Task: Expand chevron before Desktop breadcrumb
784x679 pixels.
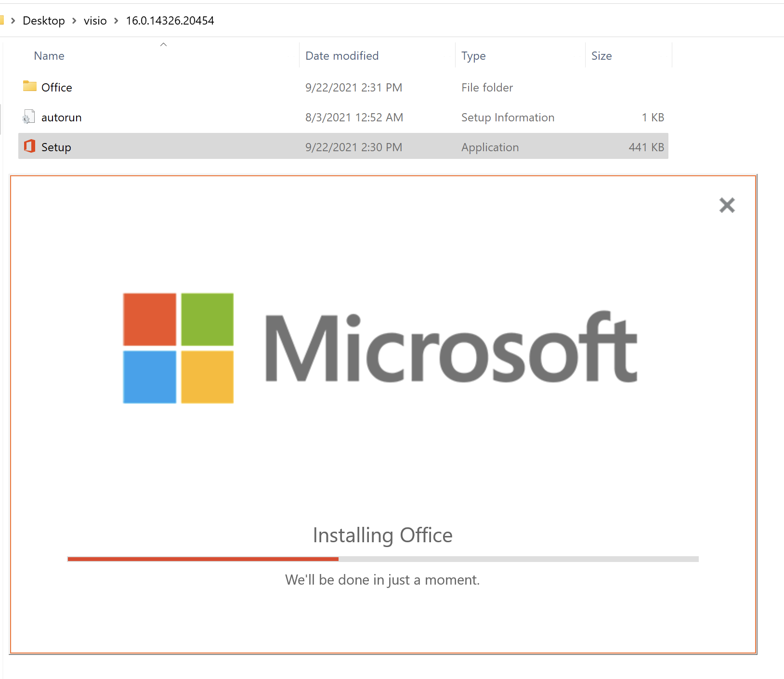Action: point(13,21)
